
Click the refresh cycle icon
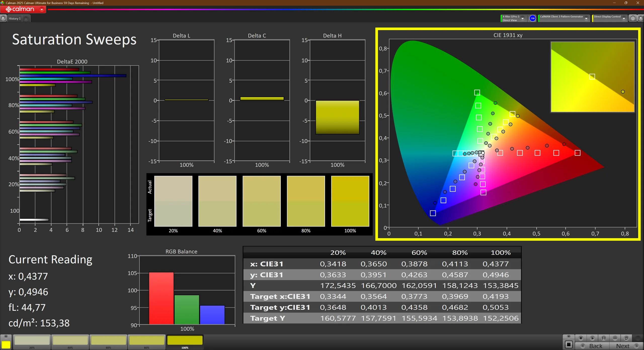point(626,338)
